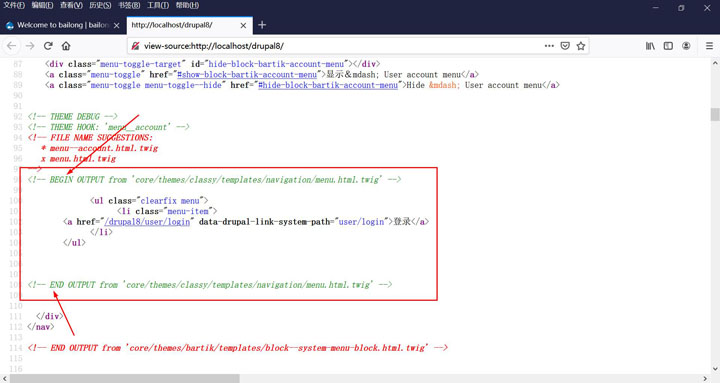
Task: Save page to Pocket icon
Action: (565, 46)
